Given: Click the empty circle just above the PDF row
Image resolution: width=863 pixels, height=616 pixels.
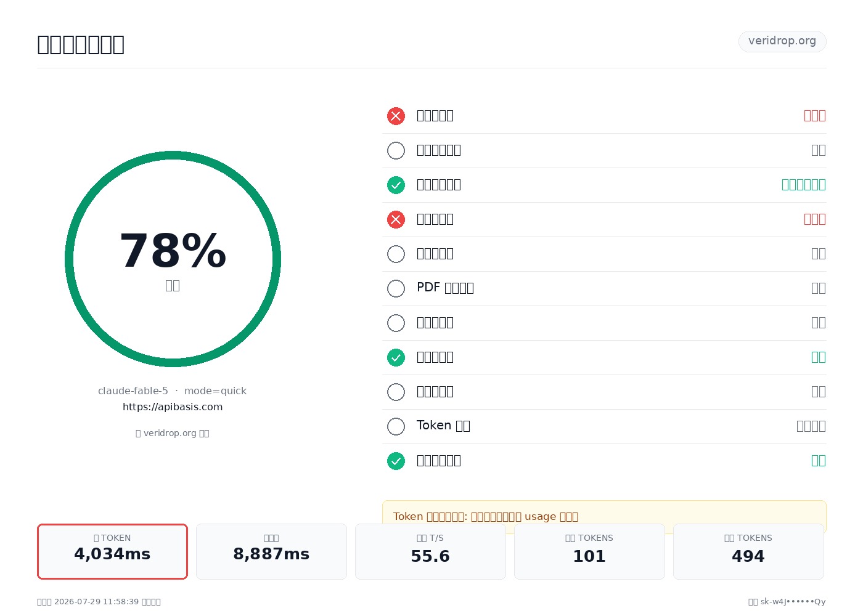Looking at the screenshot, I should pyautogui.click(x=396, y=254).
